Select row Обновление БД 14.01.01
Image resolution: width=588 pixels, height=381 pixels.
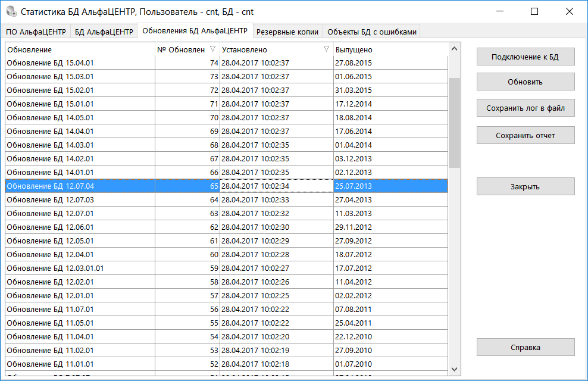point(227,172)
